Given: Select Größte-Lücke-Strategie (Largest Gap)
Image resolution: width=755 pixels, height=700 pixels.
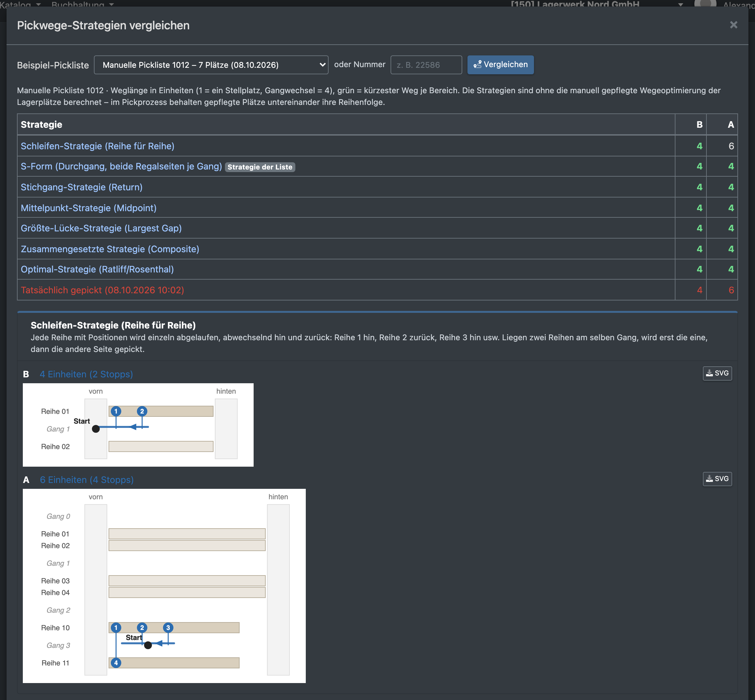Looking at the screenshot, I should coord(101,228).
